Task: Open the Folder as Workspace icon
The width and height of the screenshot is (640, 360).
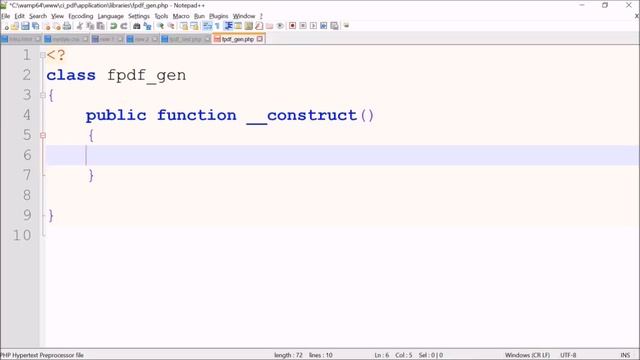Action: click(x=269, y=26)
